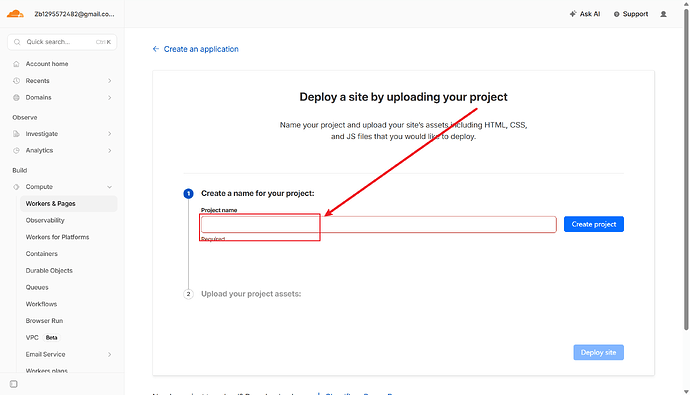
Task: Click the back arrow icon
Action: pos(156,49)
